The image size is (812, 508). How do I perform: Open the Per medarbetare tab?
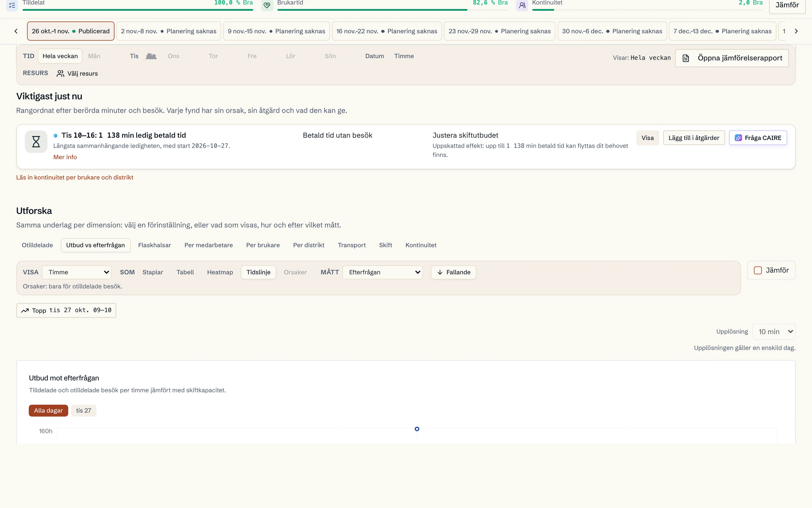click(209, 245)
